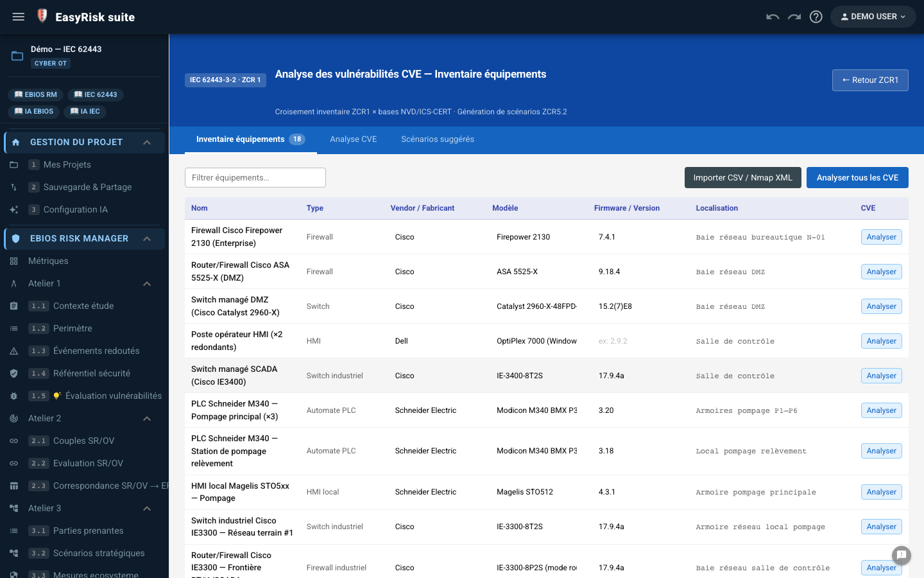Click the clipboard icon beside Contexte étude
924x578 pixels.
tap(13, 306)
